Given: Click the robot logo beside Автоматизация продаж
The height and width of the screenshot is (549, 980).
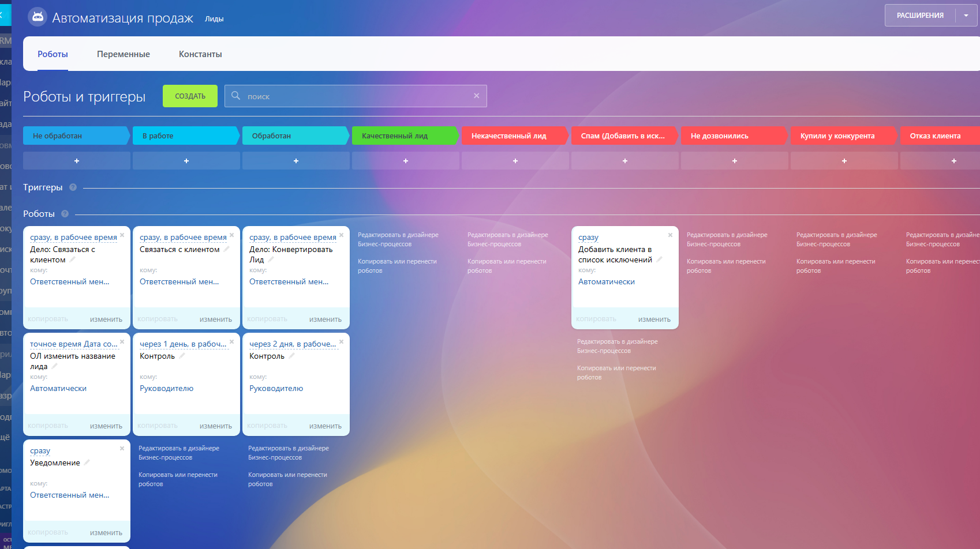Looking at the screenshot, I should pos(38,17).
